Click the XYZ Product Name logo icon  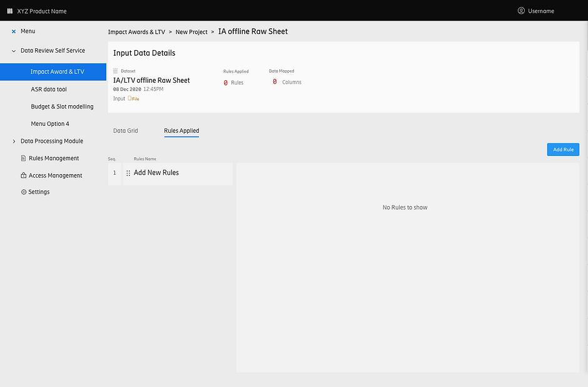click(x=10, y=11)
